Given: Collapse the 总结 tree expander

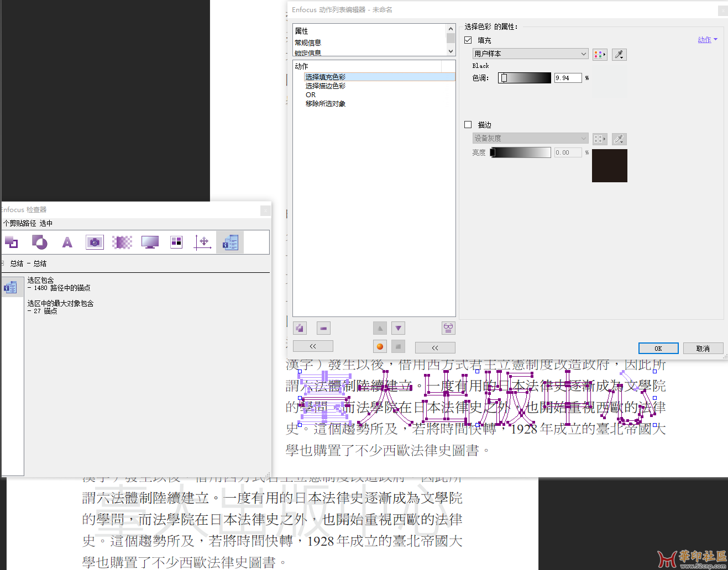Looking at the screenshot, I should pyautogui.click(x=3, y=263).
